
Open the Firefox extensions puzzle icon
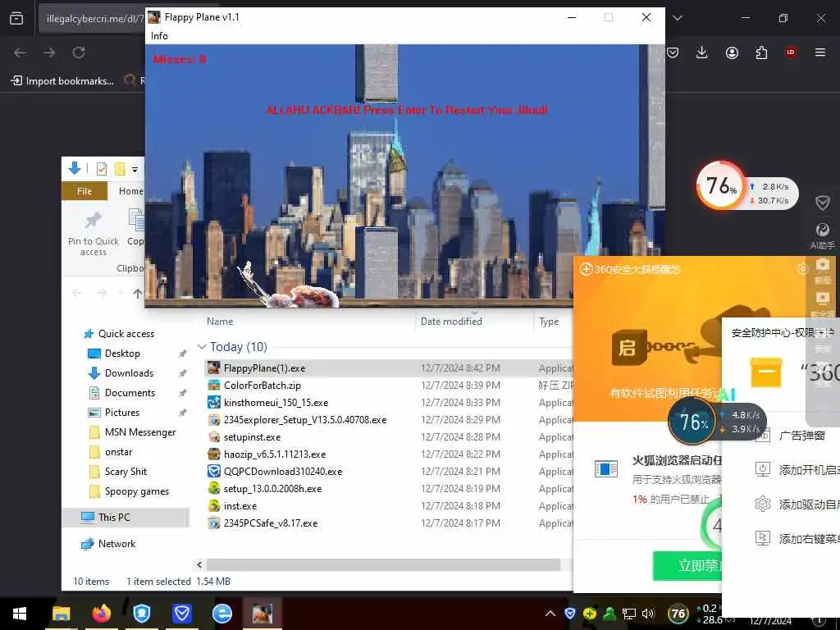click(761, 52)
